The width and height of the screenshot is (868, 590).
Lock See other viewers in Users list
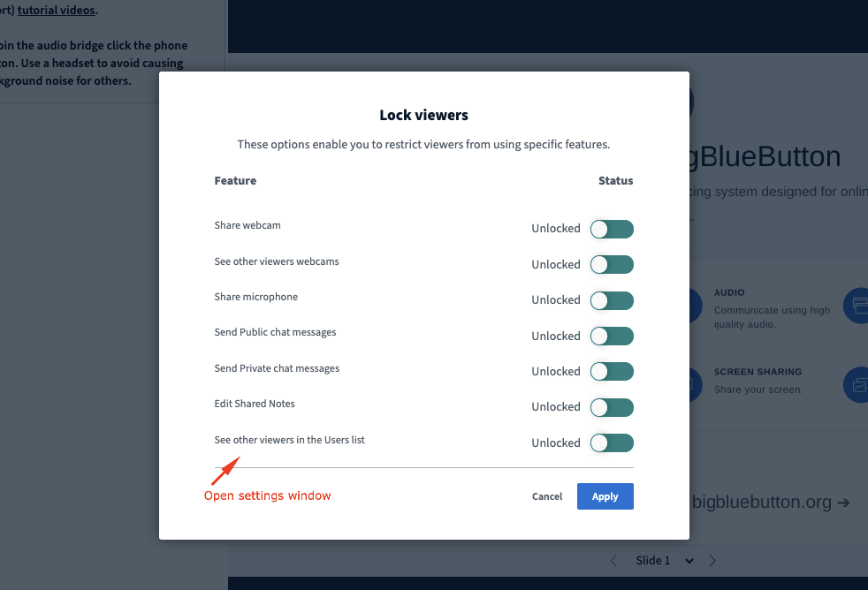(612, 442)
